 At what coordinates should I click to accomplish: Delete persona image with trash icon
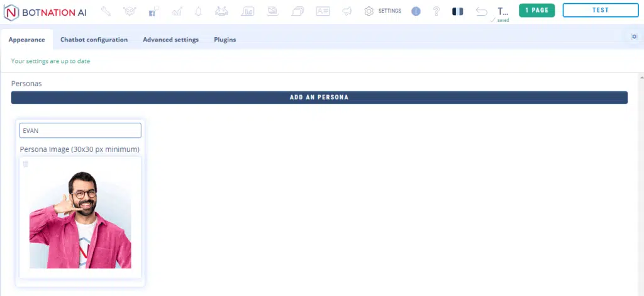click(x=26, y=164)
